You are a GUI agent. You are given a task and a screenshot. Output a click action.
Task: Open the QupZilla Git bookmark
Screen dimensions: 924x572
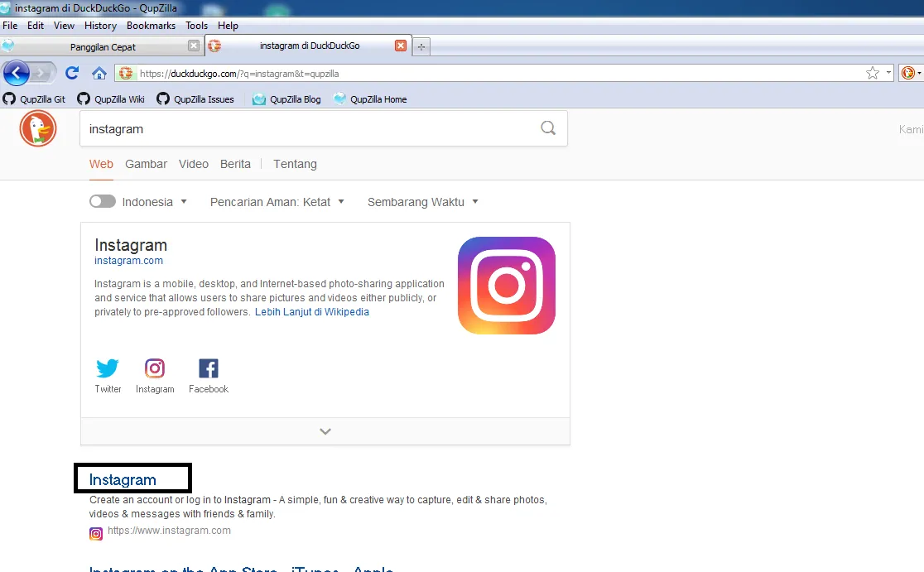point(34,99)
